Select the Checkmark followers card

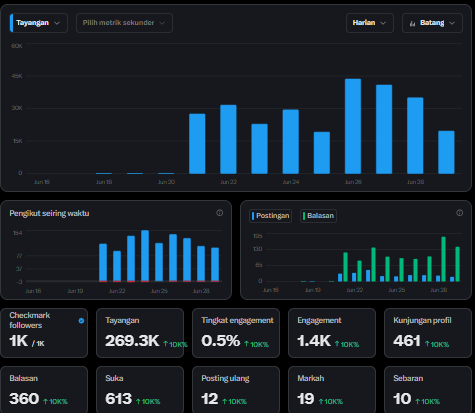pos(44,333)
